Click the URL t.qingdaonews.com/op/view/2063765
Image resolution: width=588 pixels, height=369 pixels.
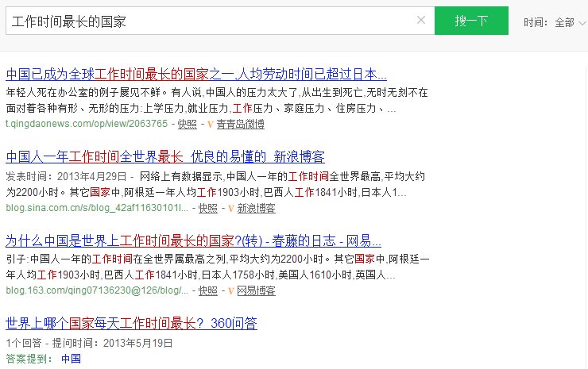(87, 124)
